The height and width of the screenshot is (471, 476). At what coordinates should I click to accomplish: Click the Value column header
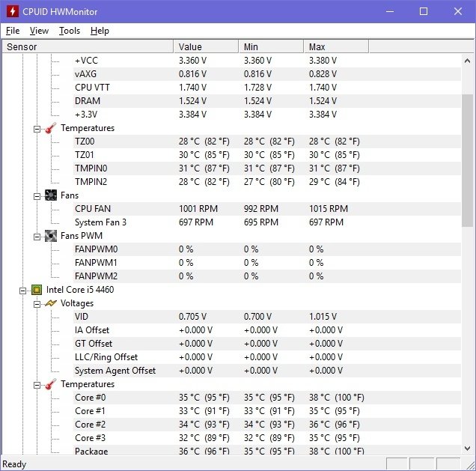pyautogui.click(x=206, y=46)
